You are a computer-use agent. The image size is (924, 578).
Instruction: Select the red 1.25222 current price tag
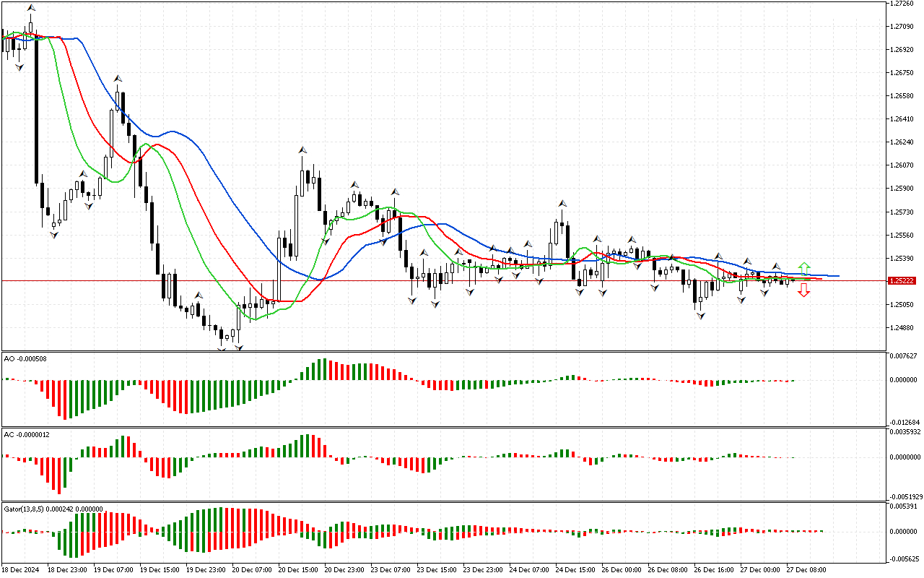pos(903,280)
